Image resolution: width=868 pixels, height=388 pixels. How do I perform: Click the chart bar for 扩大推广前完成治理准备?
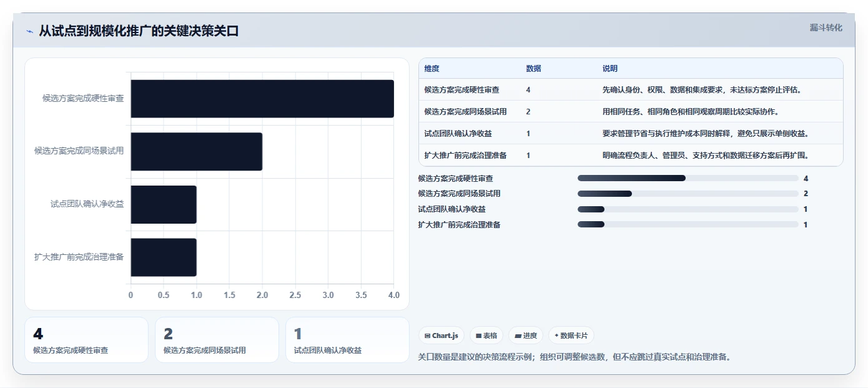164,257
